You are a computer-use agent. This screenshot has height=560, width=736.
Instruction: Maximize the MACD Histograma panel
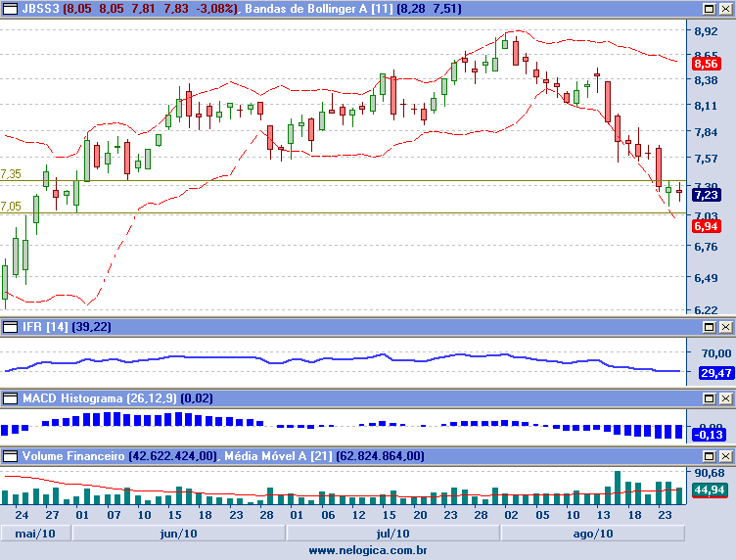point(710,398)
